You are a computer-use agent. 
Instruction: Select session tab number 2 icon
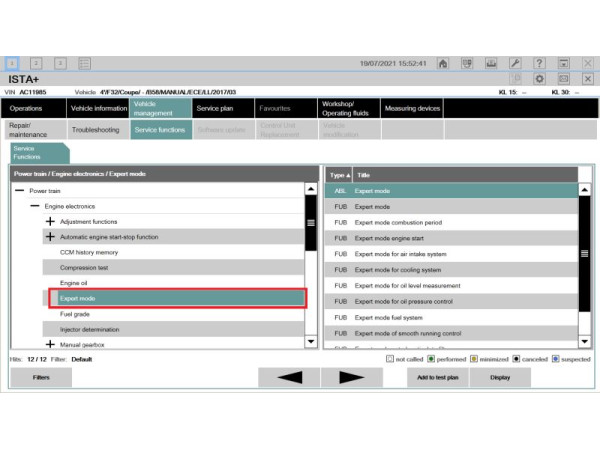pyautogui.click(x=36, y=63)
